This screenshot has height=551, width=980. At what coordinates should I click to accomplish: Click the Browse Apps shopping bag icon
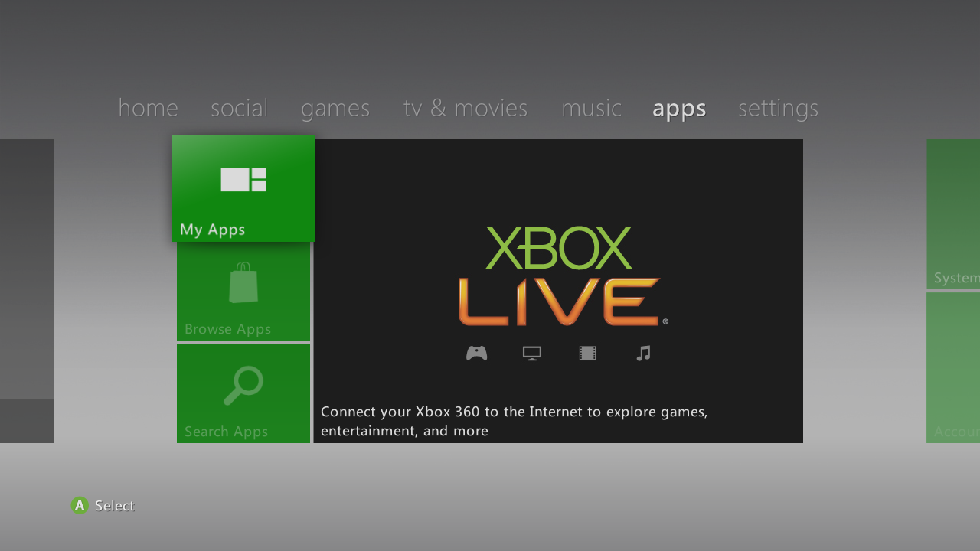coord(243,282)
